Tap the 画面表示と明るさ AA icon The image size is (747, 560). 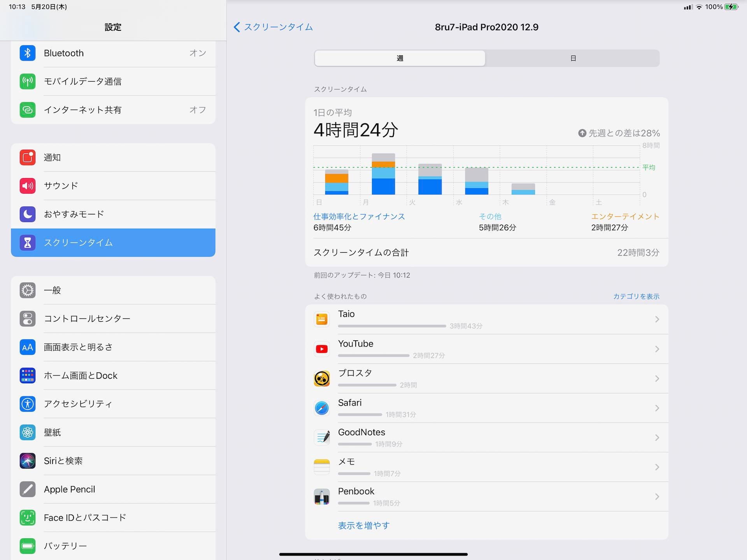tap(28, 347)
